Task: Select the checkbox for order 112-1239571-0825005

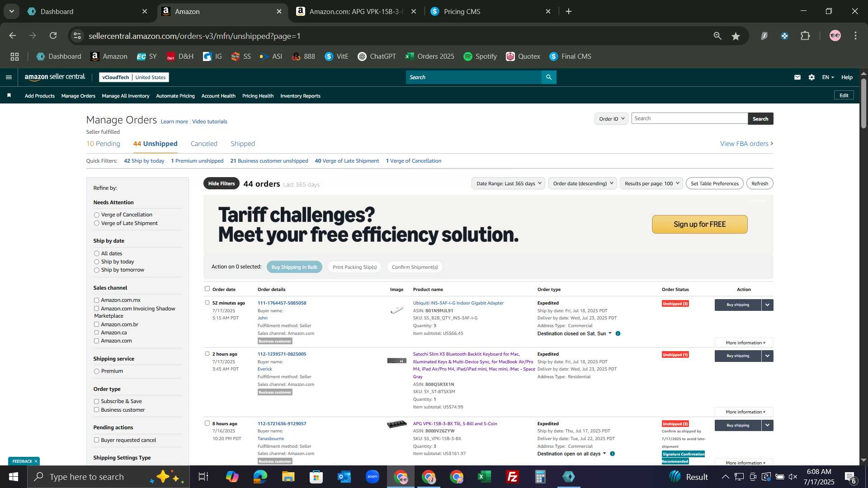Action: coord(207,354)
